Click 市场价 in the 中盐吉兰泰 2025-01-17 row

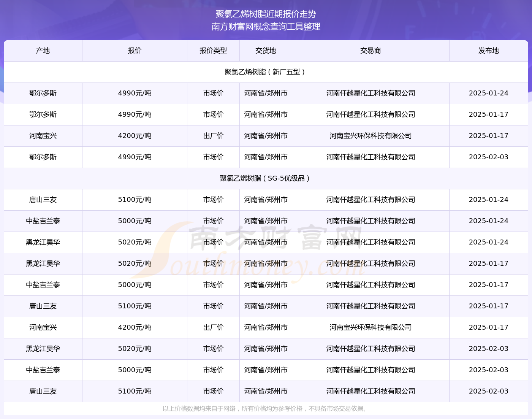click(x=213, y=285)
